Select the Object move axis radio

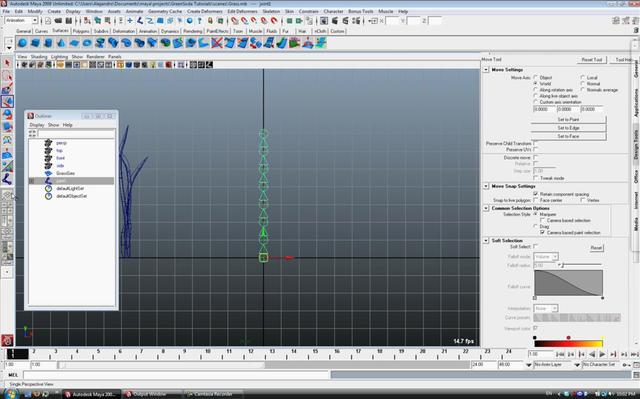coord(536,77)
